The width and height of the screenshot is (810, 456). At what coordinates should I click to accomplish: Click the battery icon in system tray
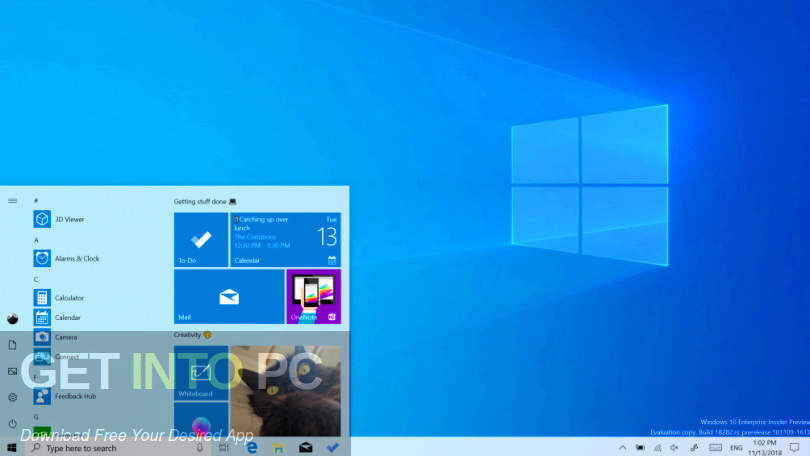[640, 448]
